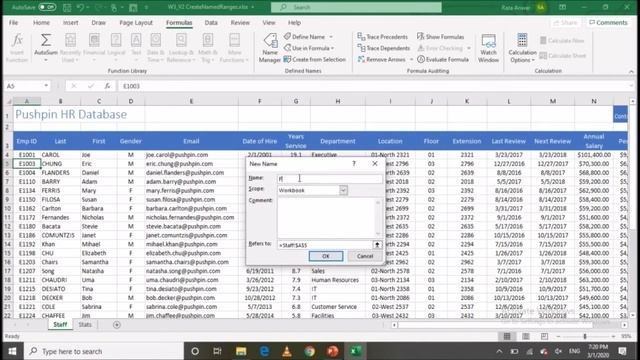The image size is (640, 360).
Task: Expand Remove Arrows dropdown arrow
Action: point(411,60)
